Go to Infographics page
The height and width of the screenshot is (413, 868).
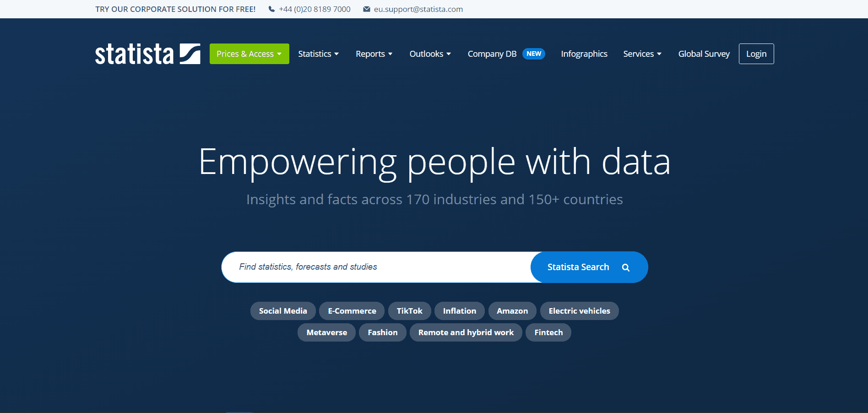tap(584, 54)
